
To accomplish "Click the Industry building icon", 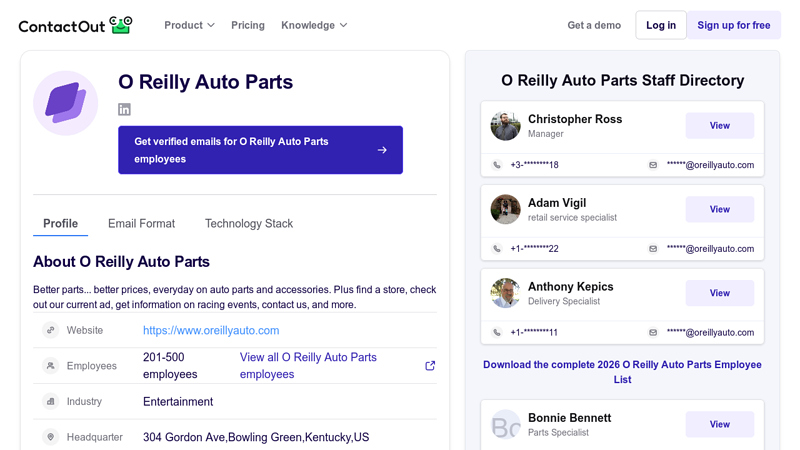I will pos(51,402).
